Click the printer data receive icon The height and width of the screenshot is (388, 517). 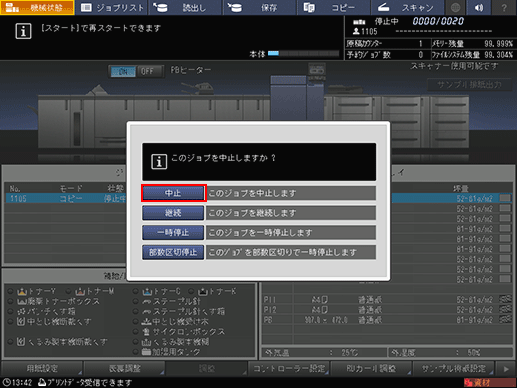point(42,382)
